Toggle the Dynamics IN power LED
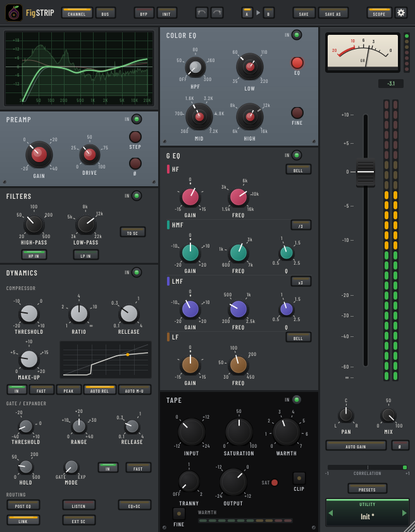This screenshot has height=532, width=415. point(137,272)
